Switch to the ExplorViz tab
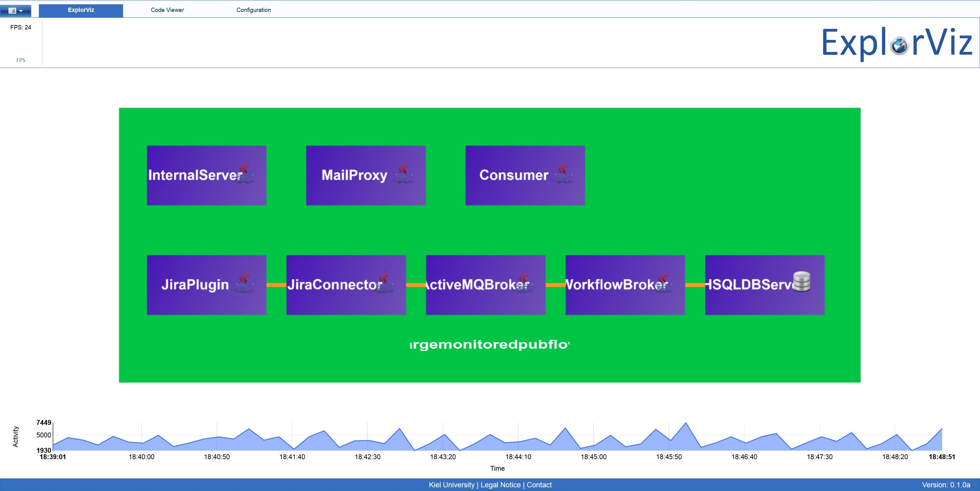The width and height of the screenshot is (980, 491). pyautogui.click(x=81, y=10)
